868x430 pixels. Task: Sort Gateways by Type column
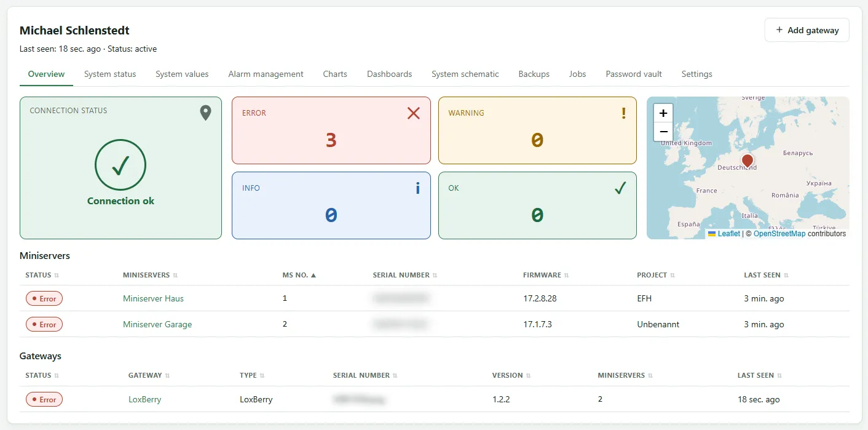pos(252,375)
